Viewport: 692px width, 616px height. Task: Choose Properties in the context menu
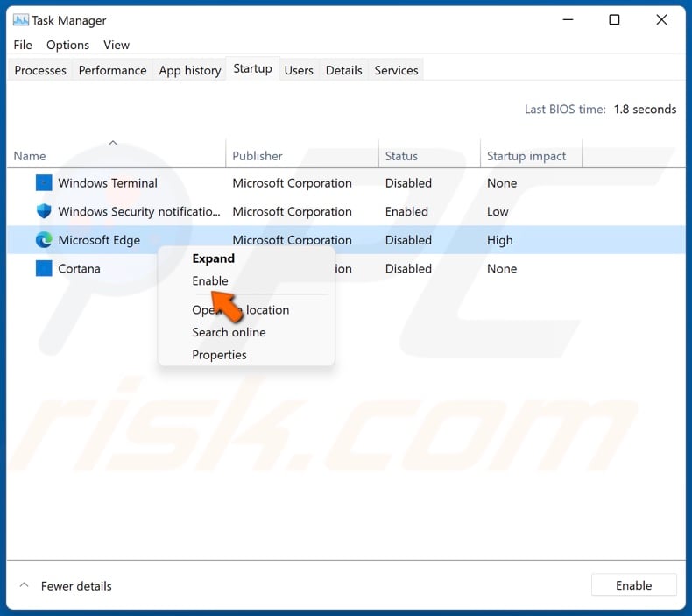pos(219,355)
